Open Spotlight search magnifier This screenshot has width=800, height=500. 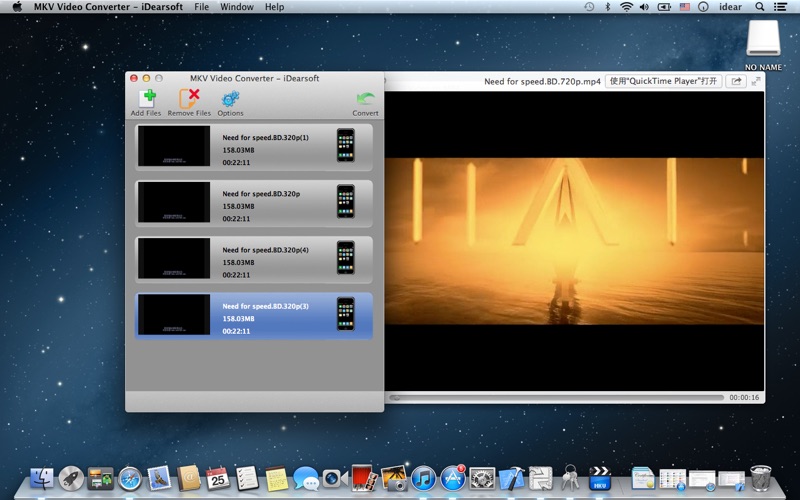(x=760, y=7)
